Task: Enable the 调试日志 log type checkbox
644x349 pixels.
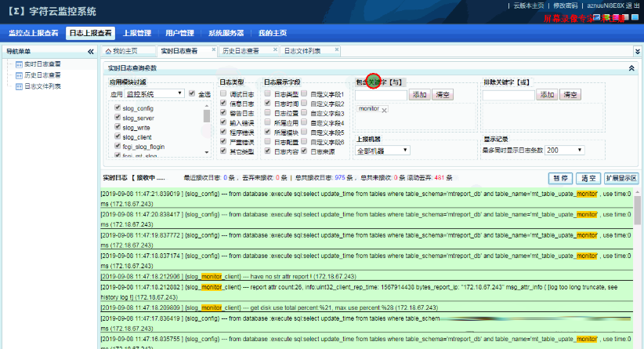Action: pos(224,94)
